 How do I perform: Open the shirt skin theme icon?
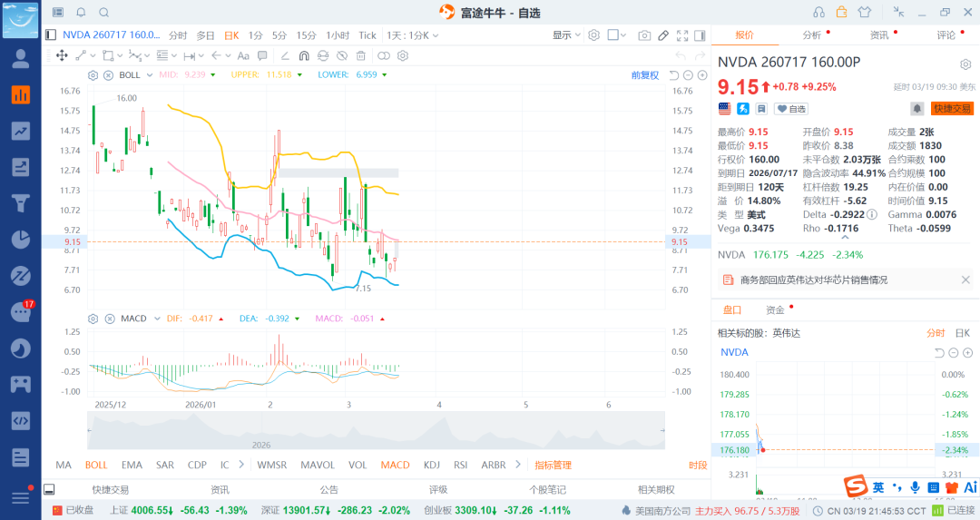point(865,12)
